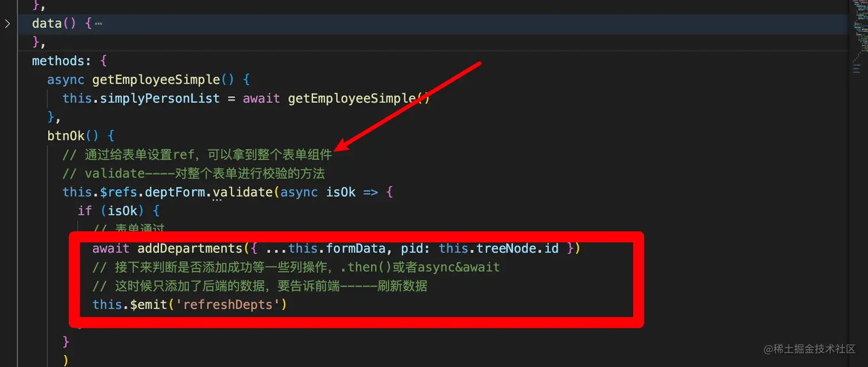Click the 'data()' function name
868x367 pixels.
click(55, 24)
